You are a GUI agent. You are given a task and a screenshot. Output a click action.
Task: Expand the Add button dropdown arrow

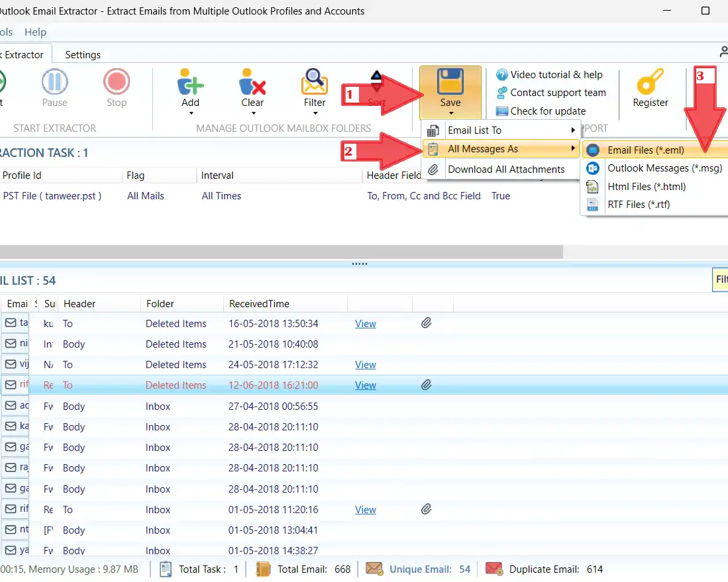pos(191,113)
